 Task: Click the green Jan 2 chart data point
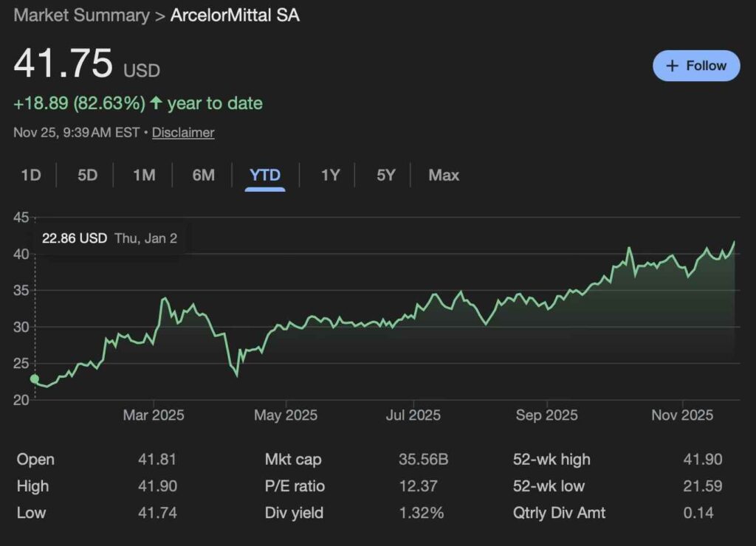34,379
